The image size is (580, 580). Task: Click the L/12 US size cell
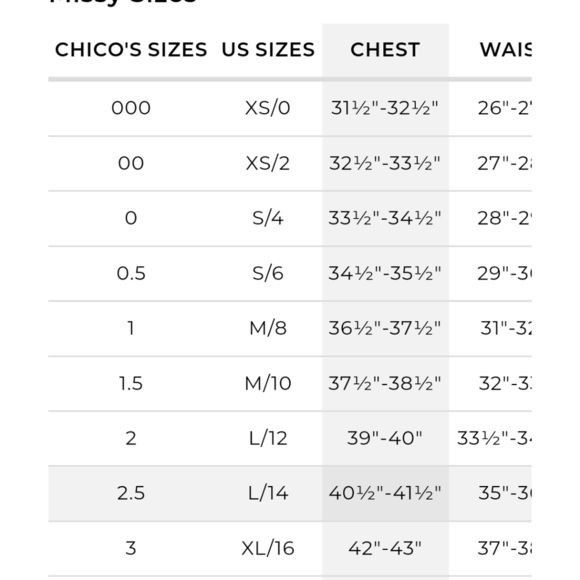268,438
